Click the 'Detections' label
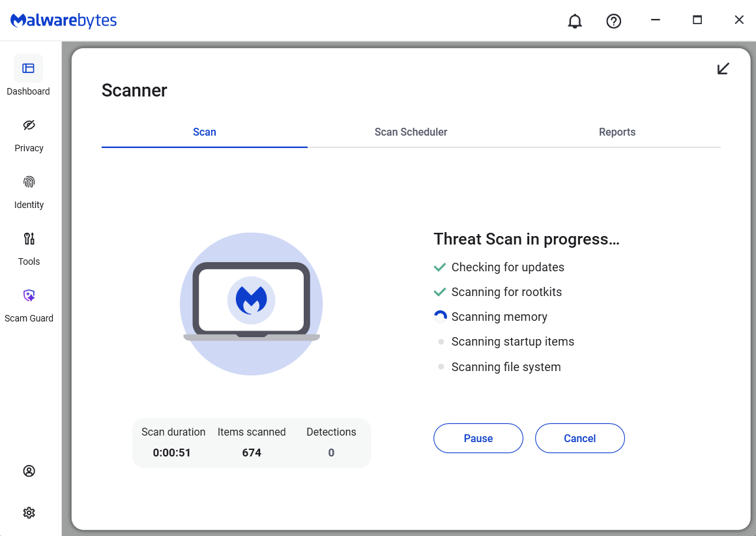 coord(331,432)
